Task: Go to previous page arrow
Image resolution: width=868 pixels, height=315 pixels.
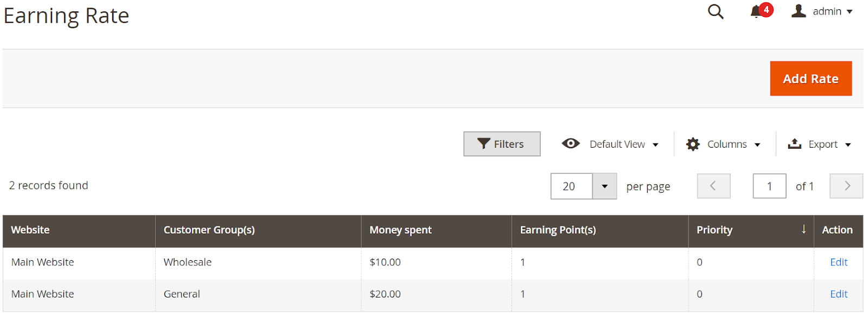Action: (x=713, y=186)
